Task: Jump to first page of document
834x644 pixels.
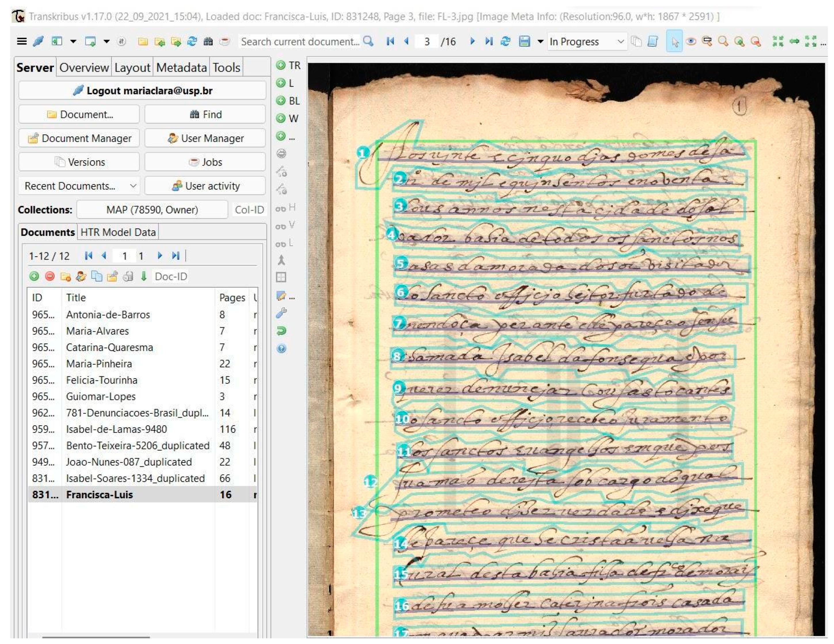Action: coord(390,41)
